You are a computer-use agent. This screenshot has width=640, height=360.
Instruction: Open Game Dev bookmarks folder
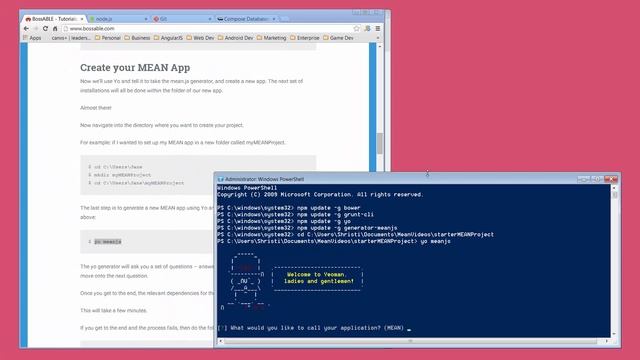[x=338, y=38]
